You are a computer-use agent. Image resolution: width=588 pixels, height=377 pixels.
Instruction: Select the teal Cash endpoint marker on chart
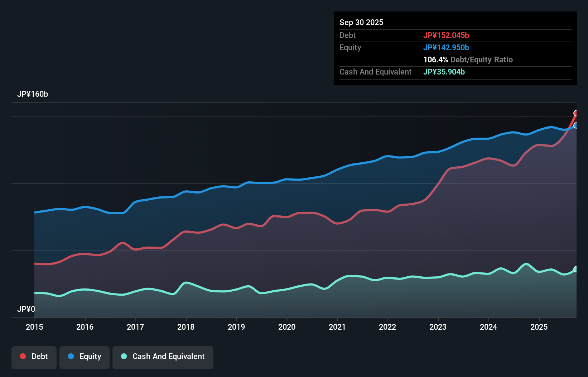click(576, 269)
